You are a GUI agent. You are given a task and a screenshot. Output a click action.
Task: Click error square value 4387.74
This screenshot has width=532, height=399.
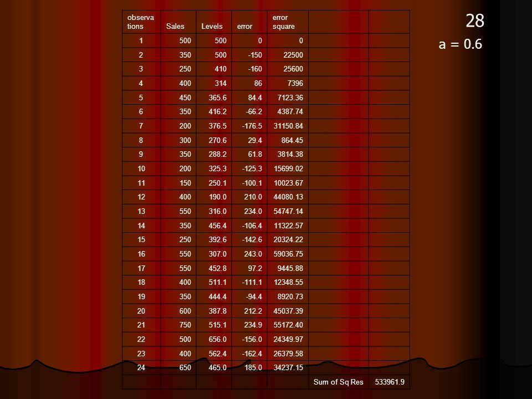(x=290, y=111)
